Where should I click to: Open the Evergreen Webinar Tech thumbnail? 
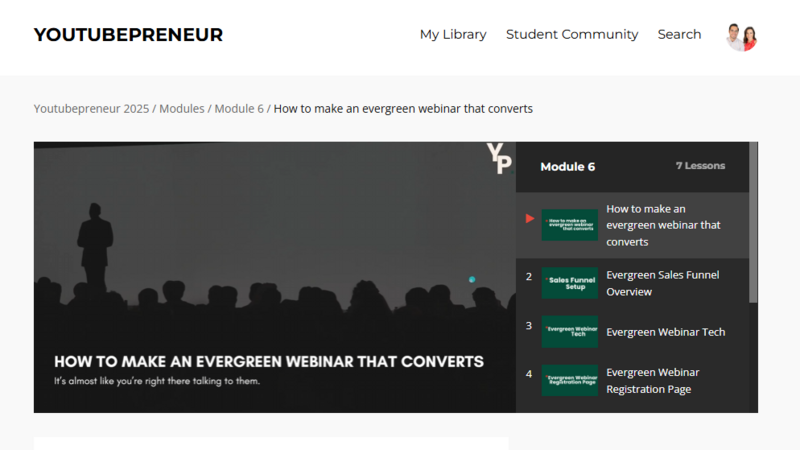(569, 332)
